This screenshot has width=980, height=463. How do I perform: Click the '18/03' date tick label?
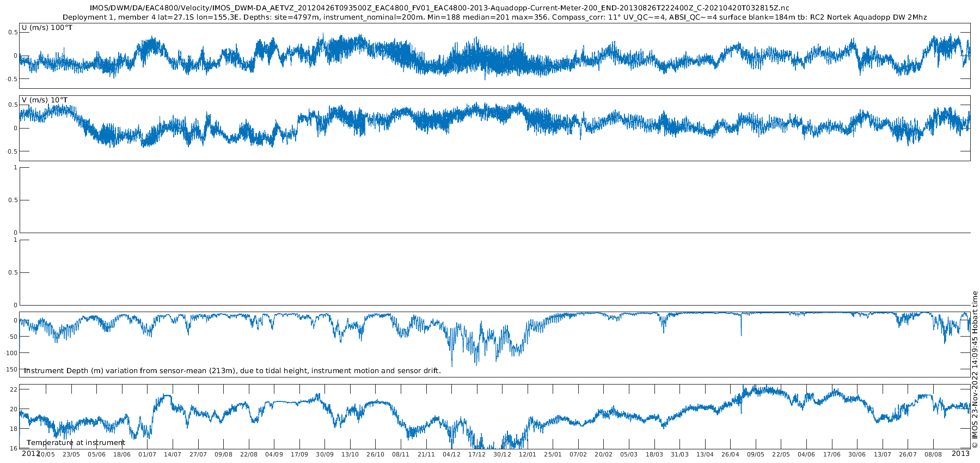pos(654,454)
